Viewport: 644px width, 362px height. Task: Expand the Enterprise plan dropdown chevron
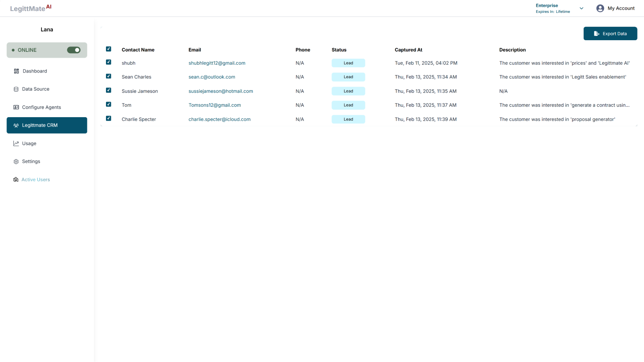pos(582,8)
